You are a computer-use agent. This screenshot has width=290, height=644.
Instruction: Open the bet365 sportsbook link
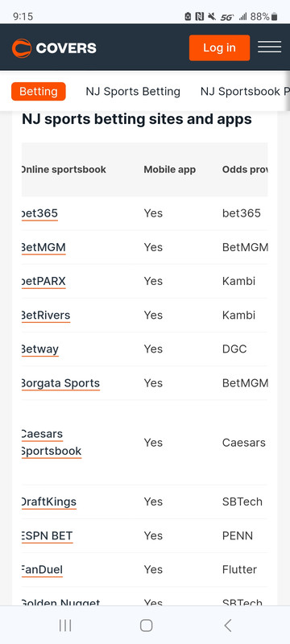39,213
